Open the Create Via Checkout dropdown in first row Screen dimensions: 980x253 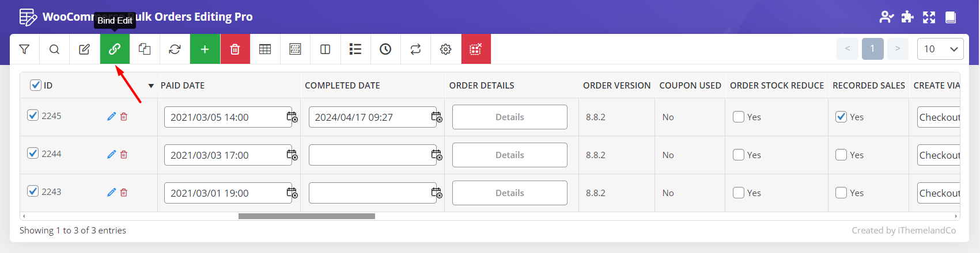pos(939,117)
